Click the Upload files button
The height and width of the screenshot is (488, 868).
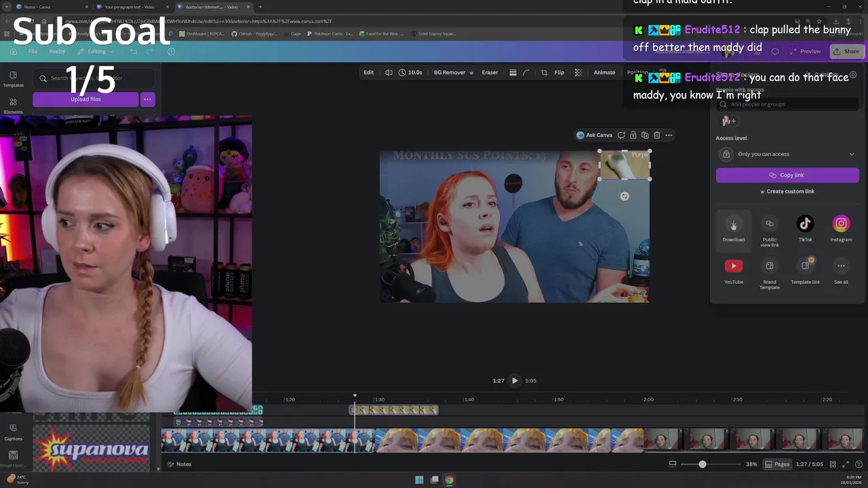pyautogui.click(x=85, y=100)
